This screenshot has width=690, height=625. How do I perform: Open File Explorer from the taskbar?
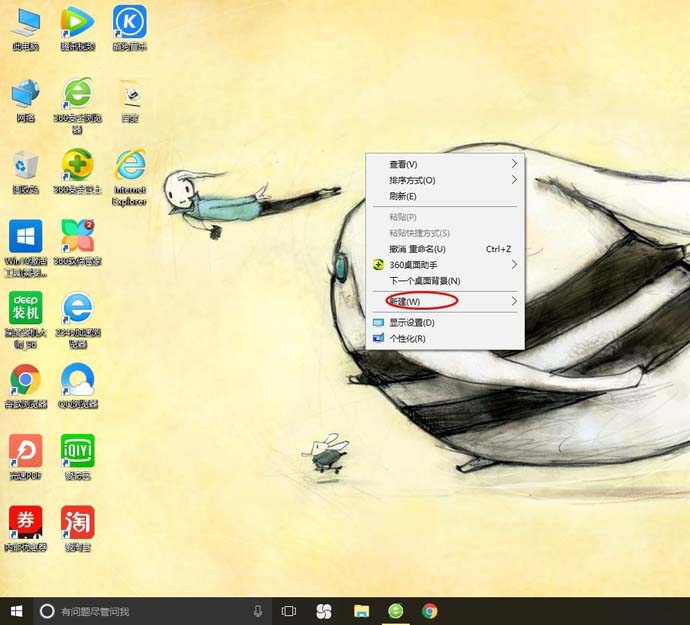[x=361, y=611]
